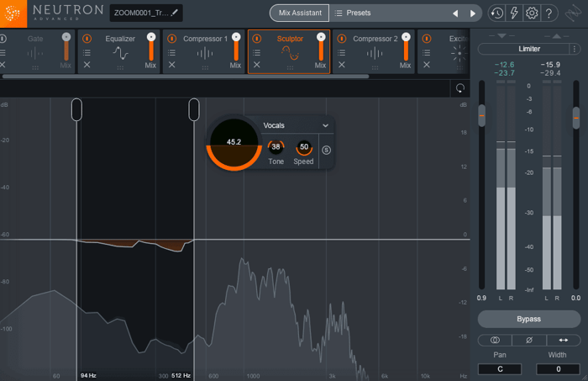The image size is (588, 381).
Task: Click the input gain slider handle
Action: [482, 115]
